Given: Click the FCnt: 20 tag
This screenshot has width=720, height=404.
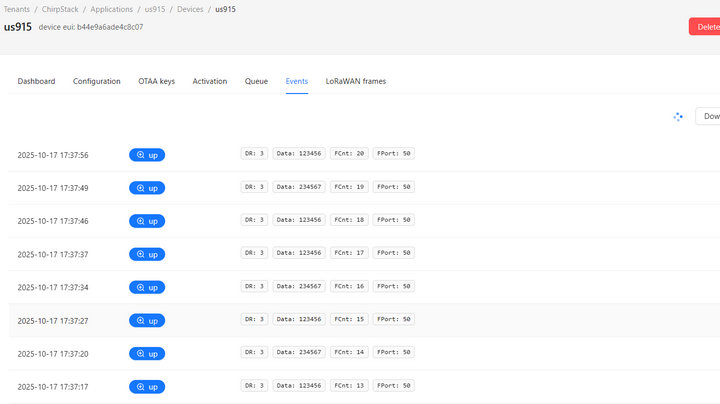Looking at the screenshot, I should [x=350, y=154].
